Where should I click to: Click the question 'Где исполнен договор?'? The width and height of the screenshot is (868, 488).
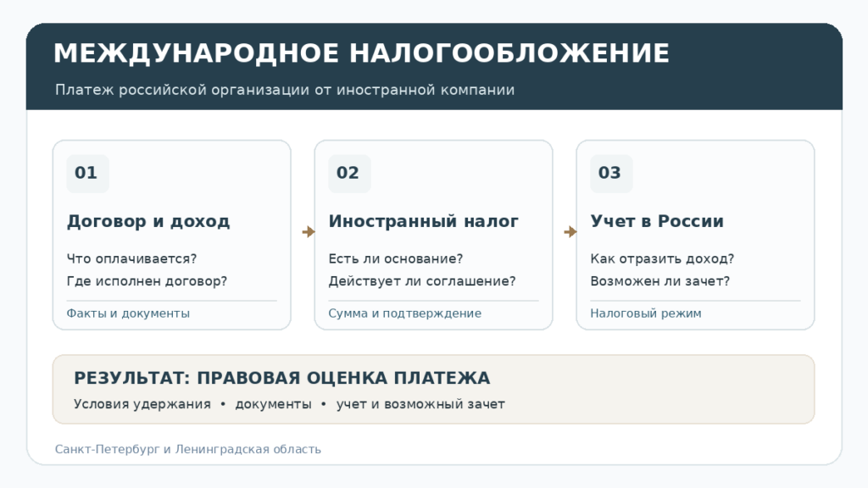click(147, 281)
